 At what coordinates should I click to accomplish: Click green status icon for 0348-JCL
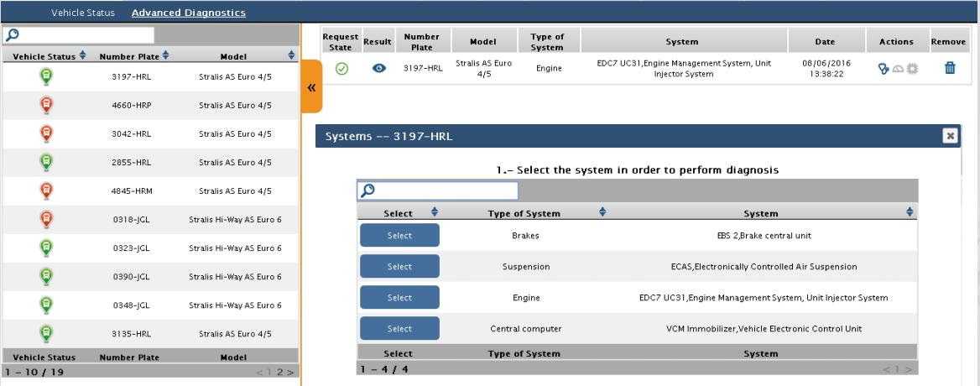[x=46, y=305]
